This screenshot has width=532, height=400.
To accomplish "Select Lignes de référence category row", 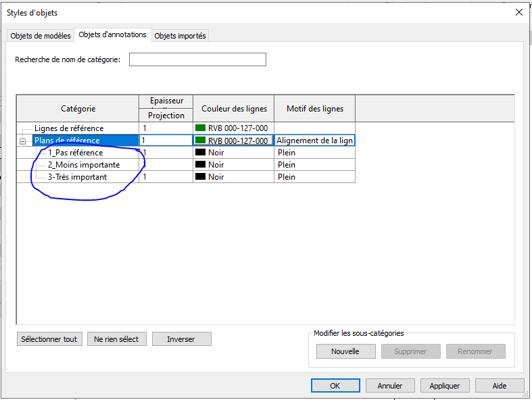I will click(x=68, y=128).
